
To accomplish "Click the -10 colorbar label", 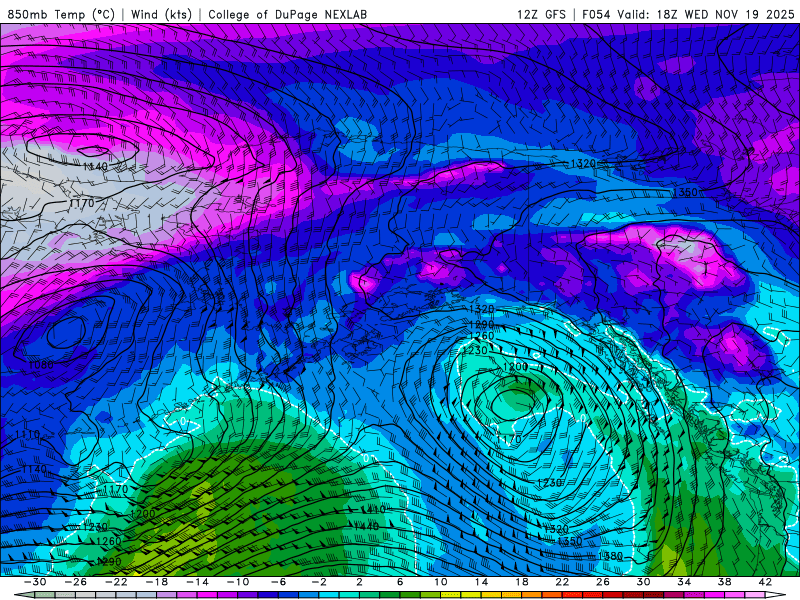I will pyautogui.click(x=238, y=582).
